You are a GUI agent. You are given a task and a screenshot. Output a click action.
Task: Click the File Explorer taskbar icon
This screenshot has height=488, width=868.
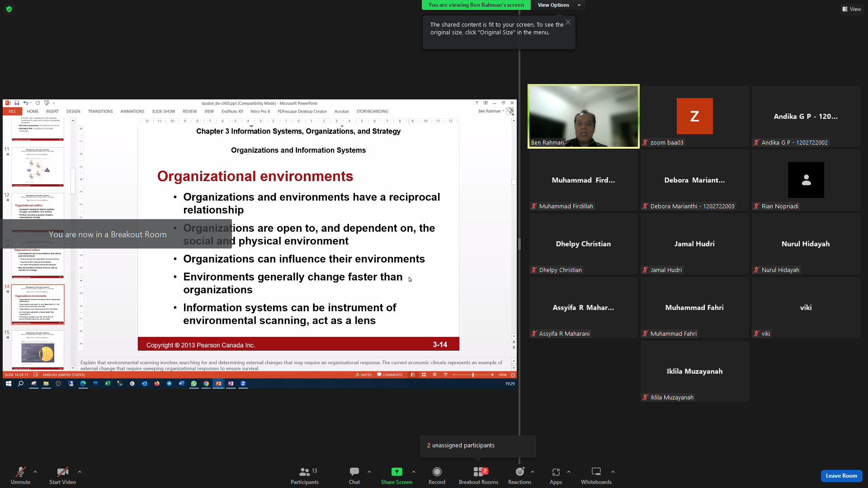point(46,384)
